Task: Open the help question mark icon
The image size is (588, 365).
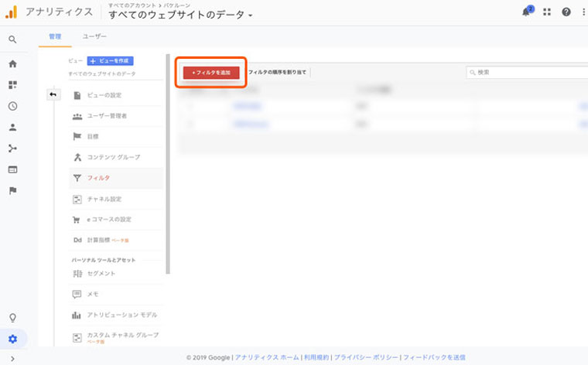Action: [566, 12]
